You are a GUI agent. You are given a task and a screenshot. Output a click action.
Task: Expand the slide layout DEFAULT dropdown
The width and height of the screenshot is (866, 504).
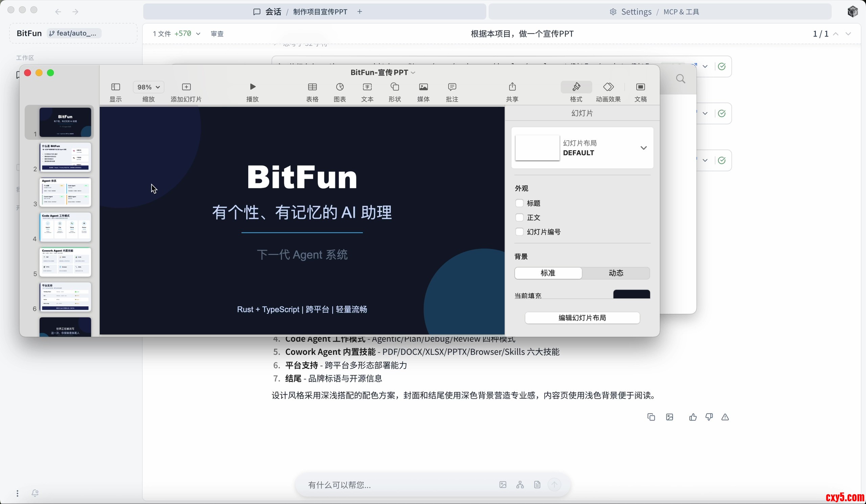click(643, 148)
